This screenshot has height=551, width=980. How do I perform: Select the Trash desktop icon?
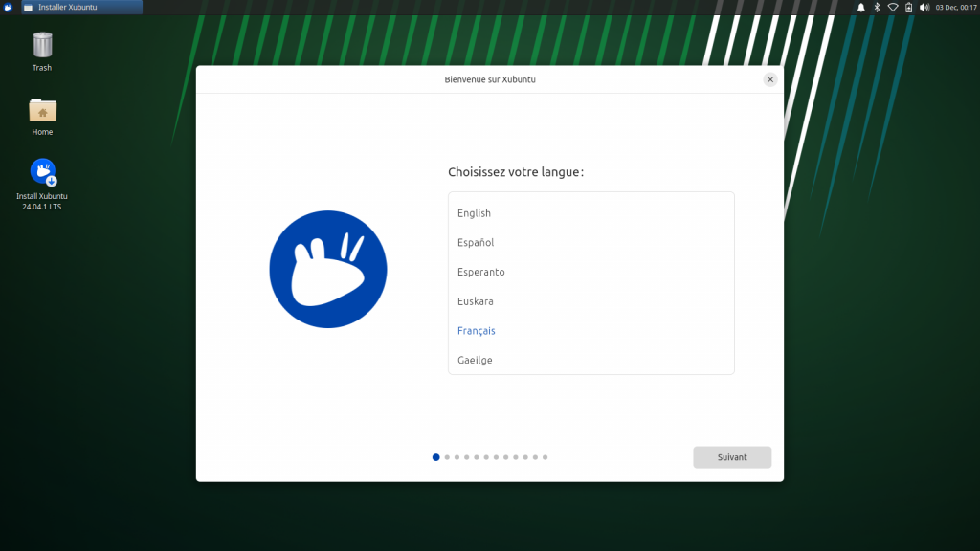pos(42,46)
